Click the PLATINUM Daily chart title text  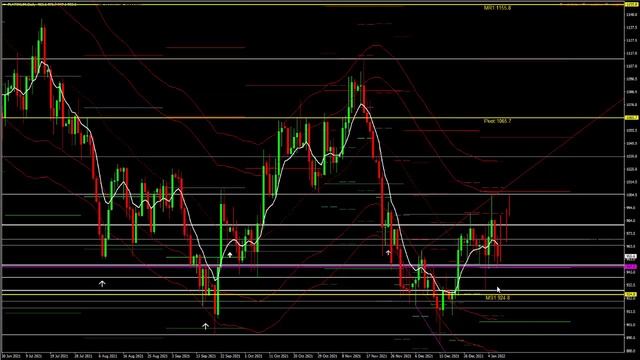point(41,4)
